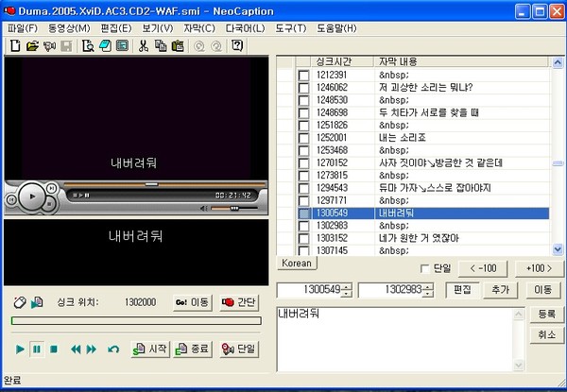Viewport: 567px width, 392px height.
Task: Check the box for row 1270152
Action: (x=304, y=162)
